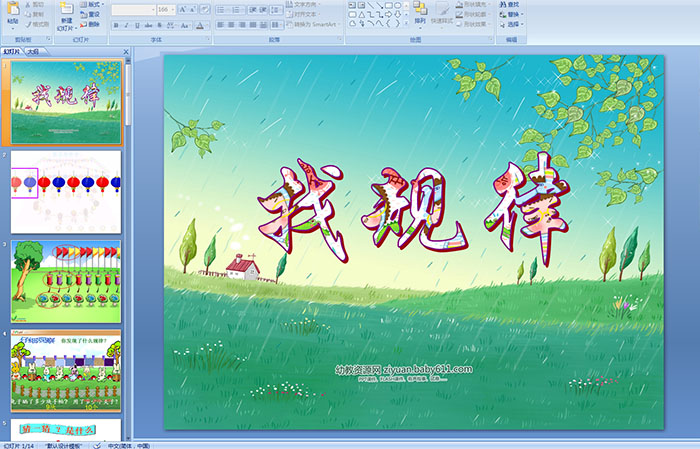The width and height of the screenshot is (700, 449).
Task: Open the Select (选择) dropdown menu
Action: point(513,25)
